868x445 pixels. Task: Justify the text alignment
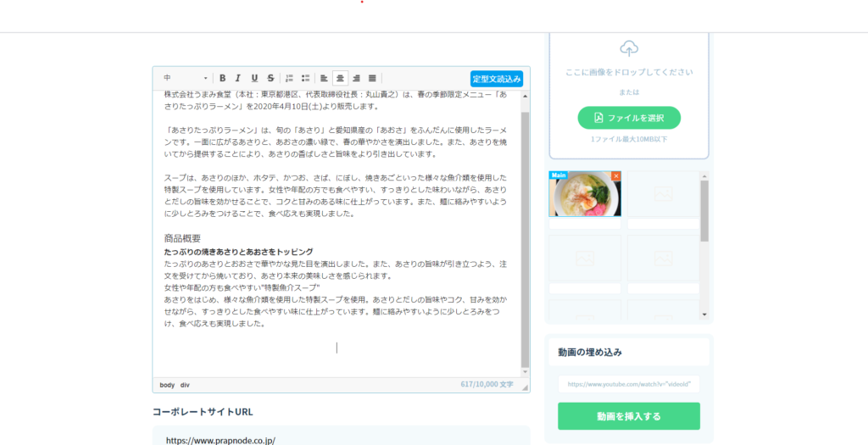pos(373,78)
